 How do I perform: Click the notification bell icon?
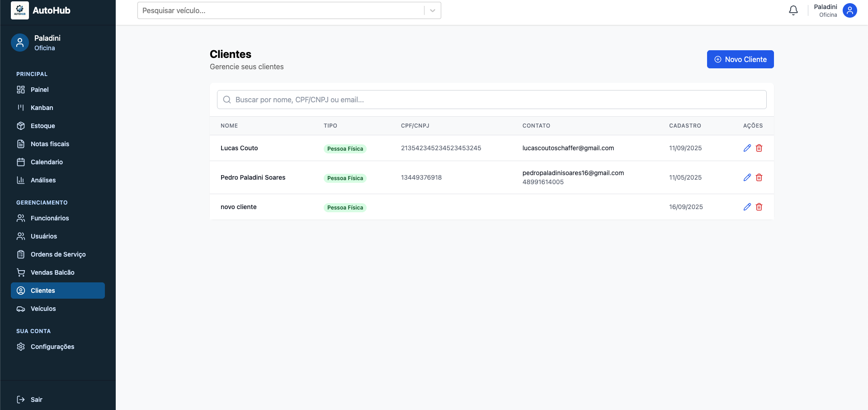click(793, 10)
